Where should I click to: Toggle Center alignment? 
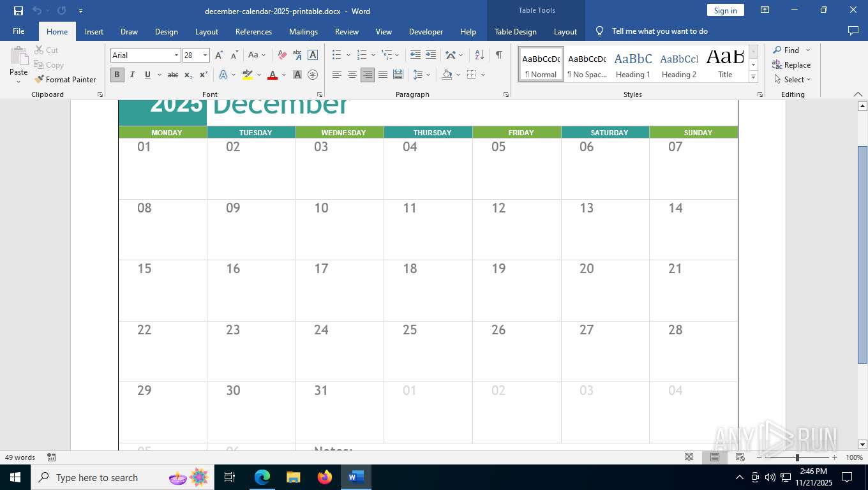352,75
